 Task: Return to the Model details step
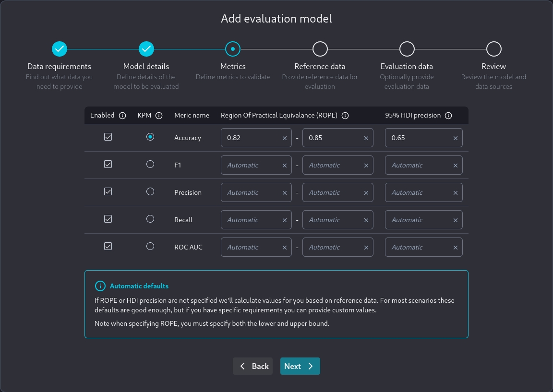pos(146,49)
